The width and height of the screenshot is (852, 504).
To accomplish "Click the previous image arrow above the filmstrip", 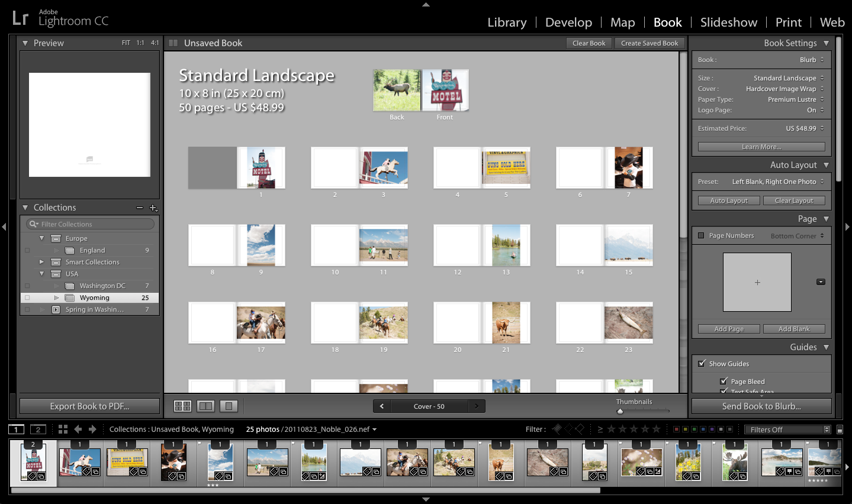I will click(79, 429).
